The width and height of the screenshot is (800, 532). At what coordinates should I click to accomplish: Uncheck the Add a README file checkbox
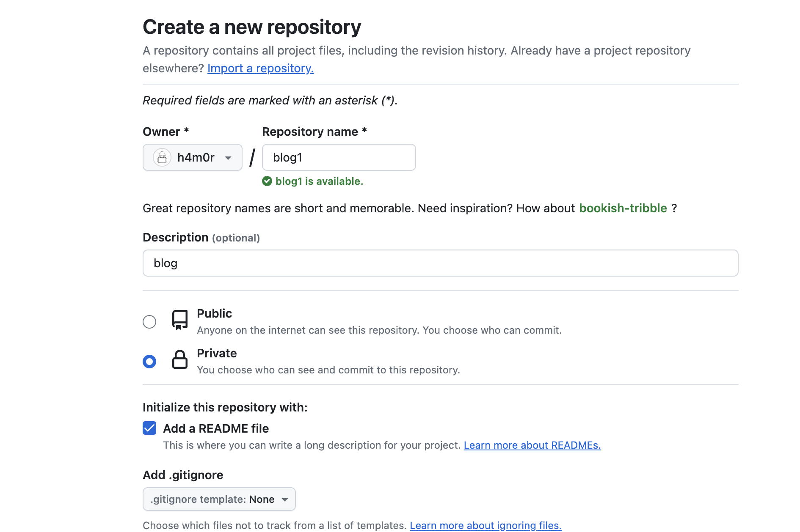coord(149,428)
